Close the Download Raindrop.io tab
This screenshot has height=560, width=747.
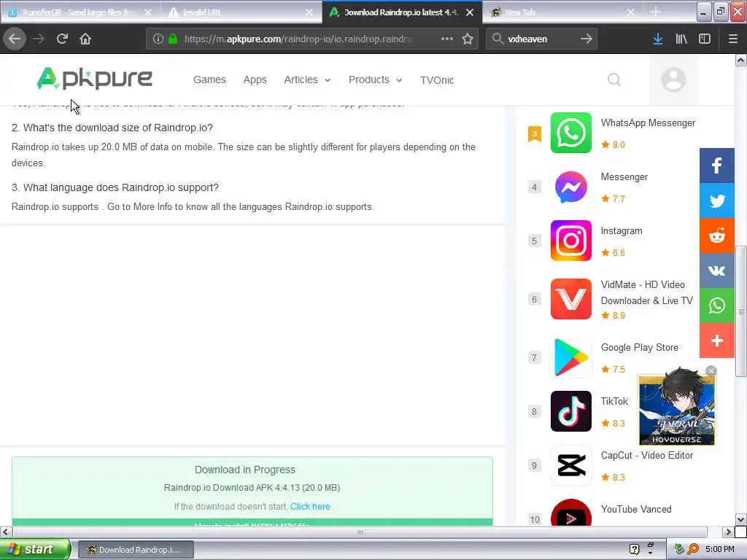point(470,12)
